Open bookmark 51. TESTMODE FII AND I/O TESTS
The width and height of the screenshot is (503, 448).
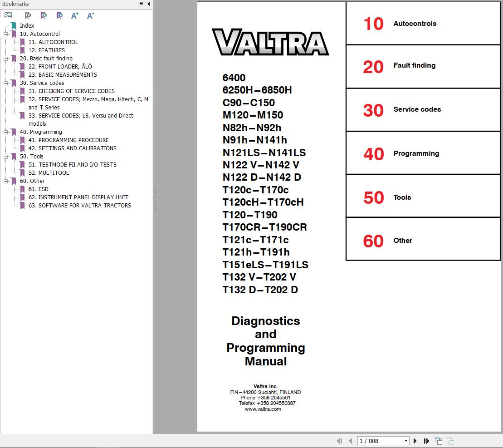(73, 165)
